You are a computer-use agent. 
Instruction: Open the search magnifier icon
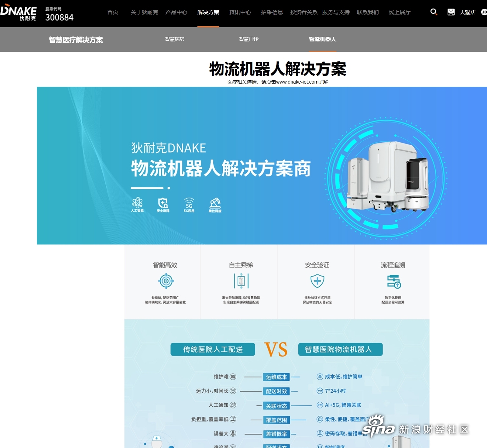click(x=434, y=12)
